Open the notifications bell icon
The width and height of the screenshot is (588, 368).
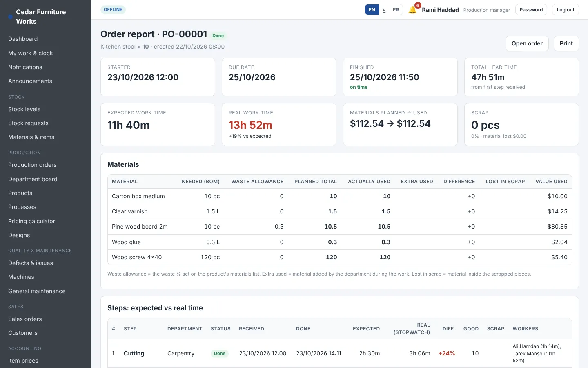[x=412, y=10]
